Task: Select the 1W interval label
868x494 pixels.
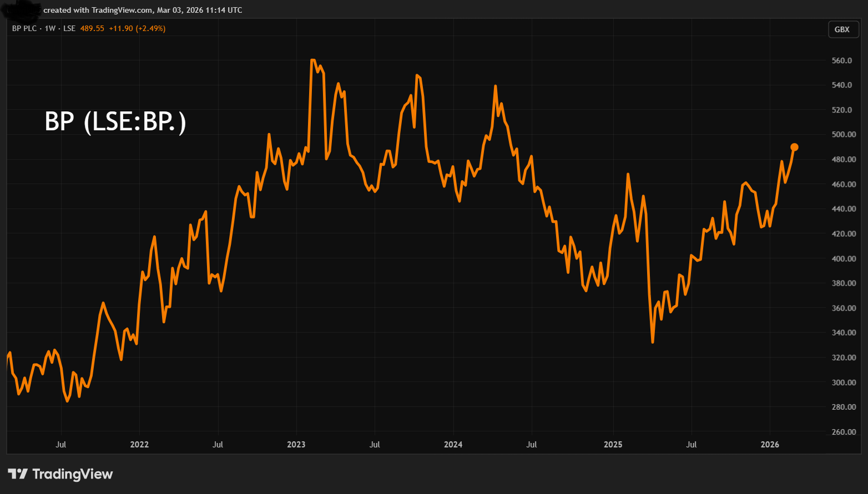Action: pos(50,28)
